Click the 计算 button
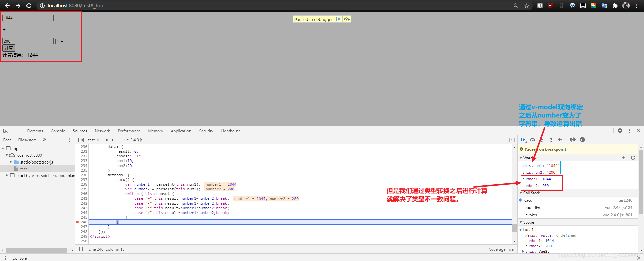The image size is (644, 261). pyautogui.click(x=9, y=48)
